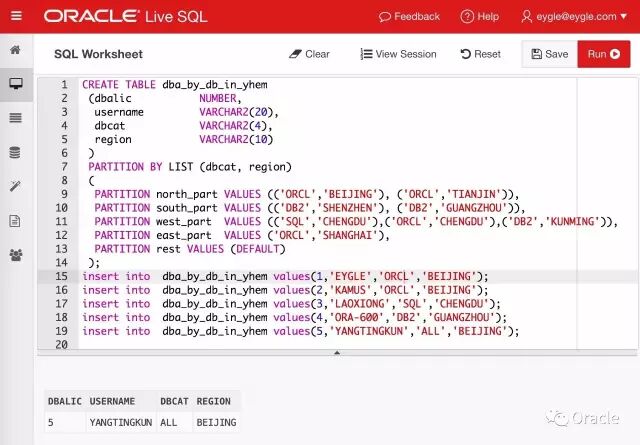
Task: Click the region VARCHAR2(10) column line
Action: (184, 139)
